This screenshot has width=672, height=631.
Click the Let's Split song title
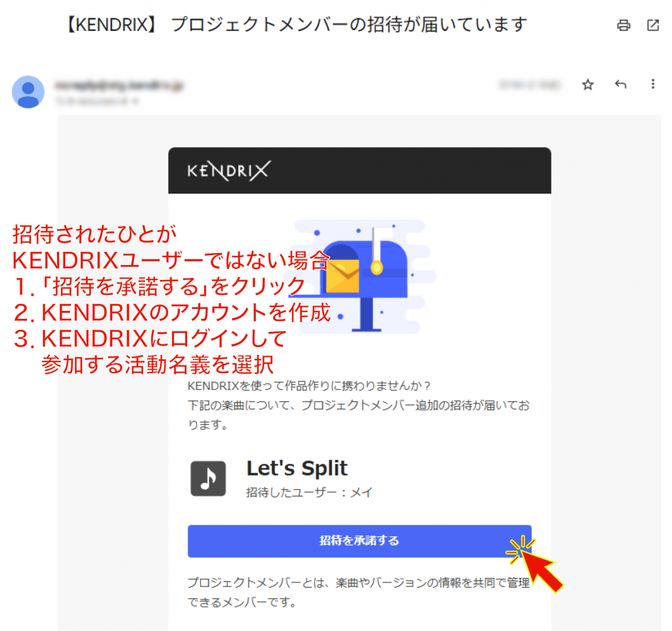click(297, 468)
